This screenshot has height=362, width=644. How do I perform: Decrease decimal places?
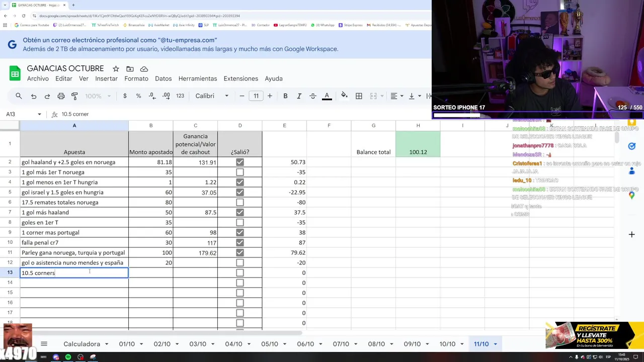click(x=152, y=96)
